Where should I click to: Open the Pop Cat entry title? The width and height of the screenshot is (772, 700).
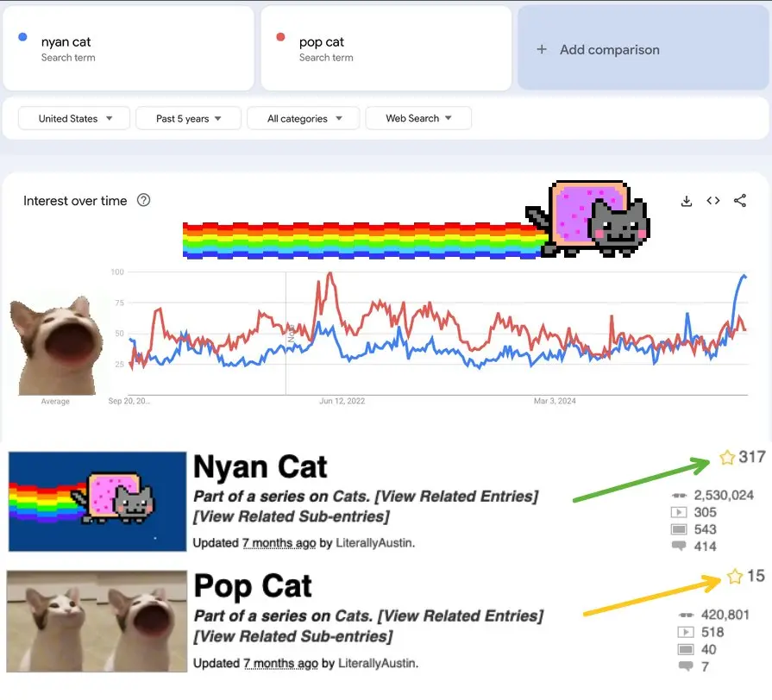coord(253,586)
